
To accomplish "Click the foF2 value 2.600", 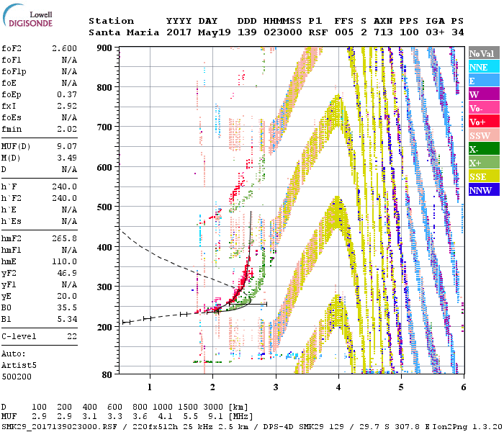I will pos(64,48).
